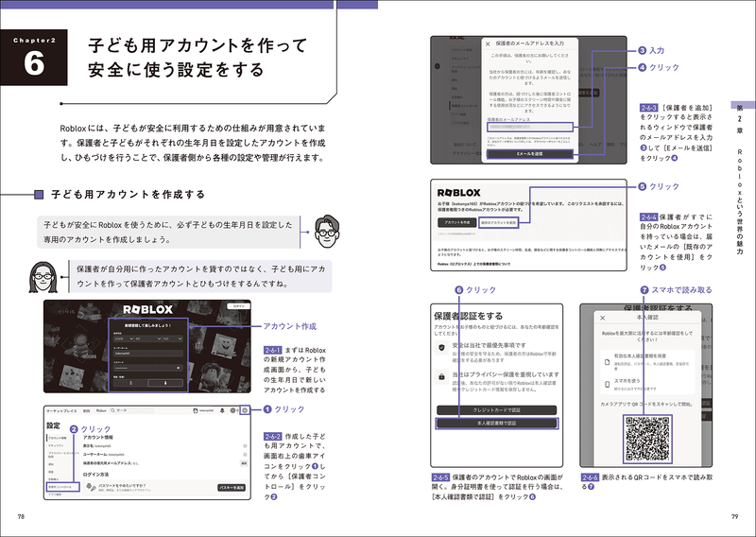Click クレジットカードで認証 button
Image resolution: width=756 pixels, height=537 pixels.
pos(497,410)
